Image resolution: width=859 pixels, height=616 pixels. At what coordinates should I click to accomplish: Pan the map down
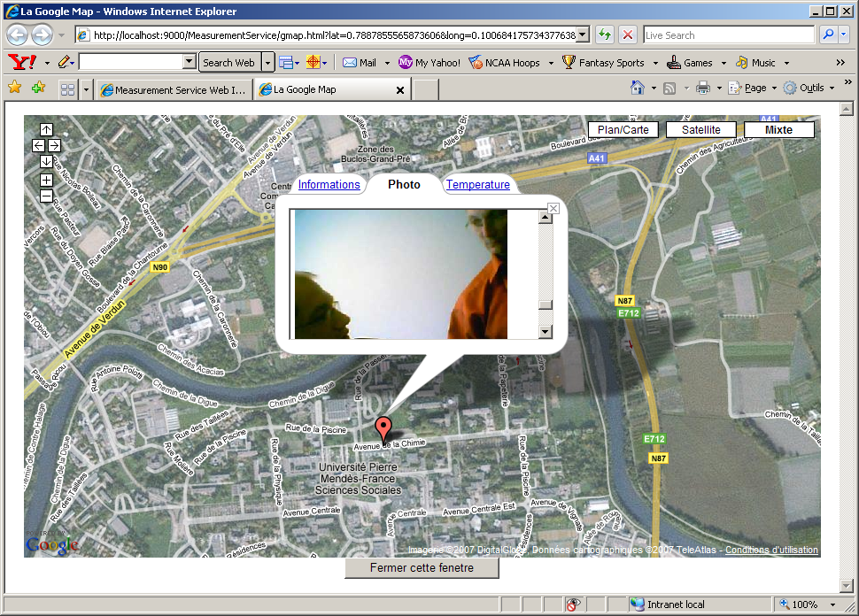click(x=47, y=161)
